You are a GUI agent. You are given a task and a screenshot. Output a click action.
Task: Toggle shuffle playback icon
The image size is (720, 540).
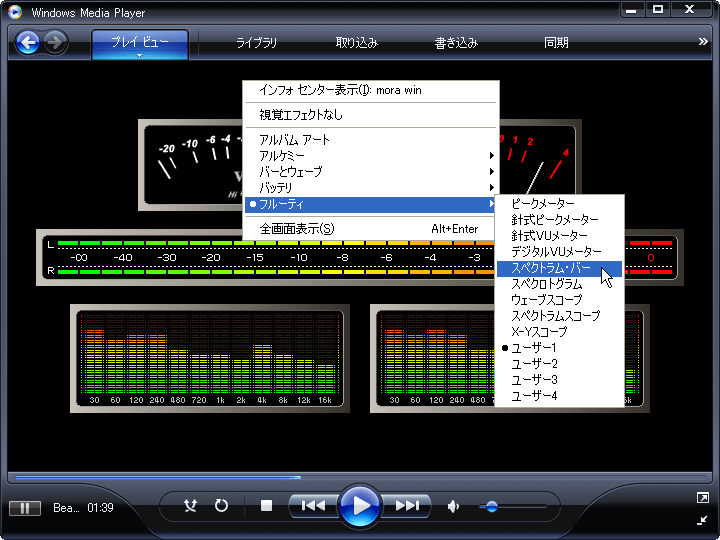pos(190,506)
